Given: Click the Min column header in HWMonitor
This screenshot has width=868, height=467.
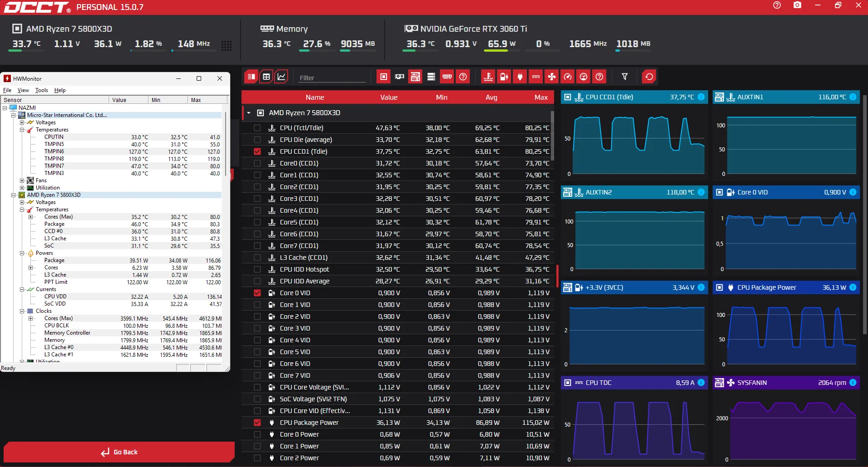Looking at the screenshot, I should [168, 100].
